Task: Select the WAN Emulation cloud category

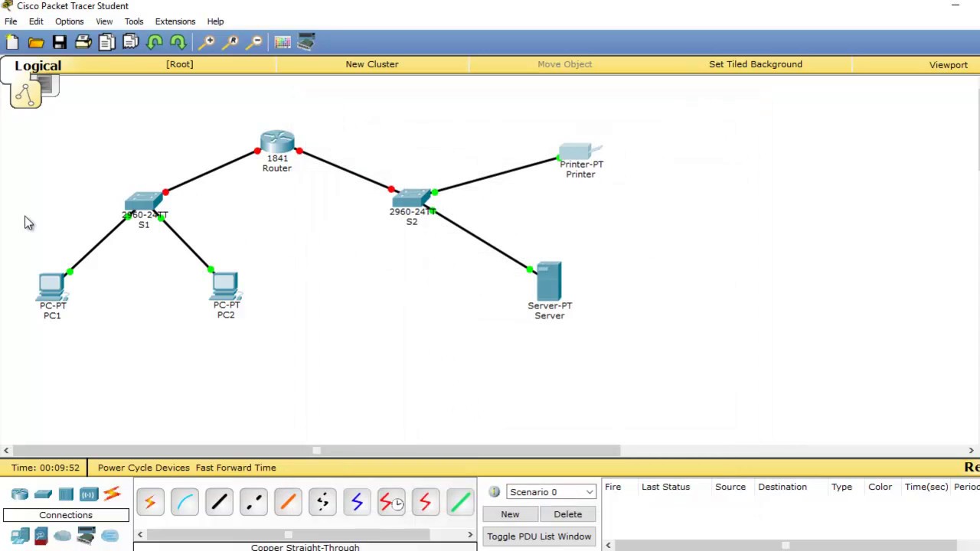Action: point(63,536)
